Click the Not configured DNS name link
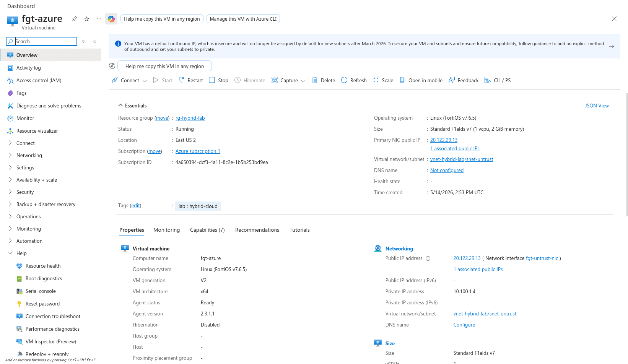Image resolution: width=628 pixels, height=364 pixels. click(x=447, y=170)
